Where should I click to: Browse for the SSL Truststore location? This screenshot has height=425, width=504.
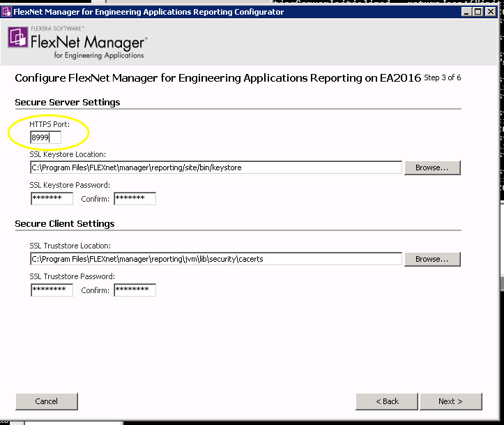point(432,259)
